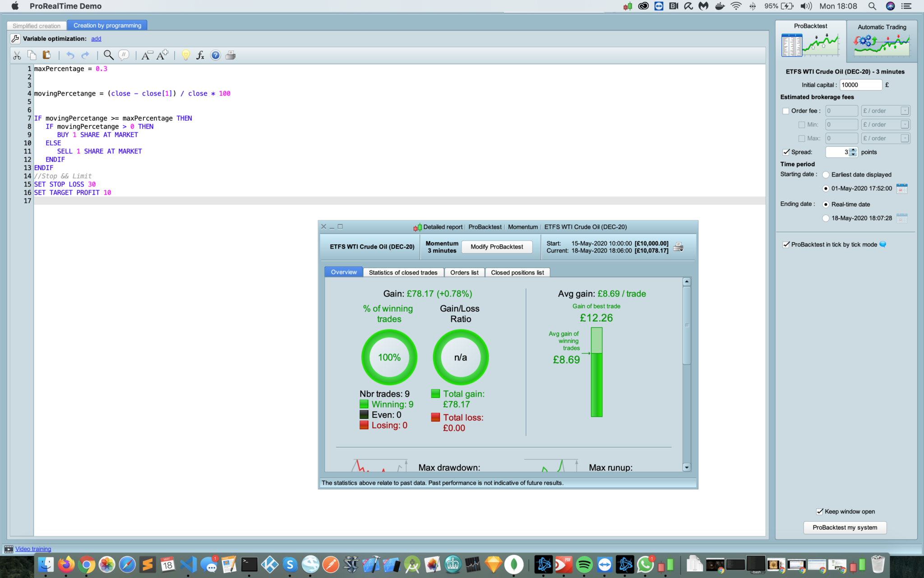Switch to Statistics of closed trades tab
Image resolution: width=924 pixels, height=578 pixels.
pyautogui.click(x=403, y=272)
